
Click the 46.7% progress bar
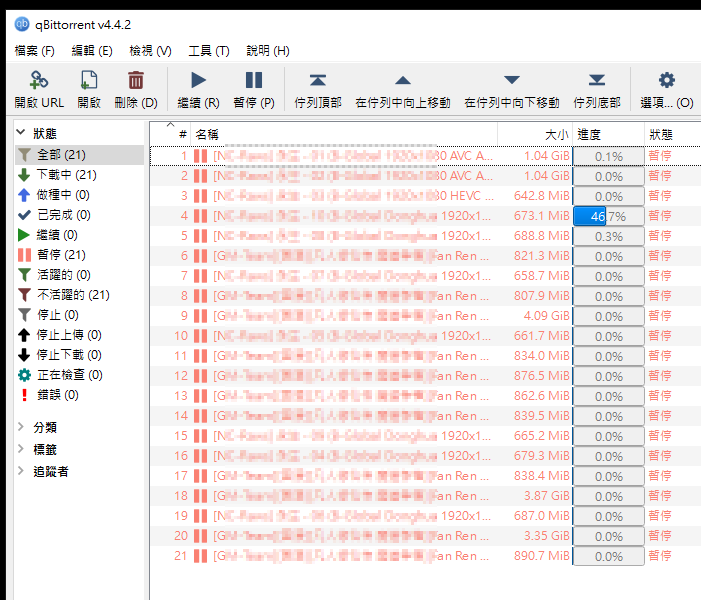coord(609,216)
